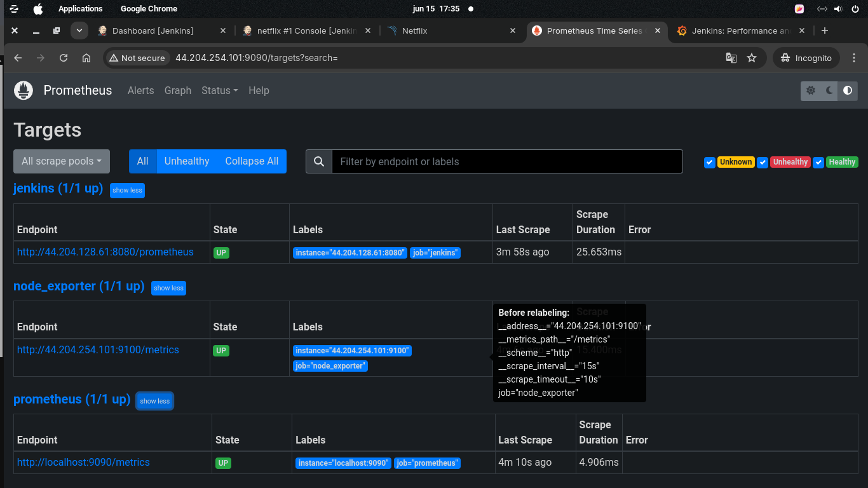Viewport: 868px width, 488px height.
Task: Show only Unhealthy targets
Action: point(187,161)
